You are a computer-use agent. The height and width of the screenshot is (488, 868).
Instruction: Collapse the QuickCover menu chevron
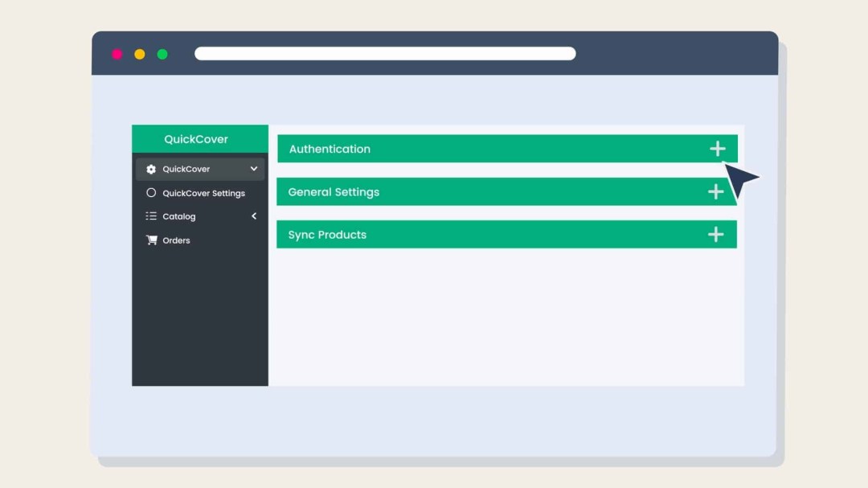pyautogui.click(x=253, y=169)
